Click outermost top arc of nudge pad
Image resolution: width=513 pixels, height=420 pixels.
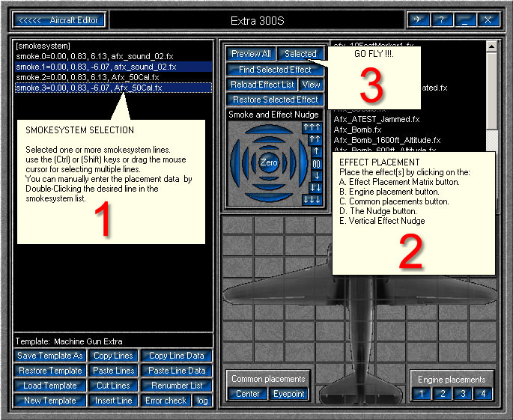pyautogui.click(x=268, y=129)
